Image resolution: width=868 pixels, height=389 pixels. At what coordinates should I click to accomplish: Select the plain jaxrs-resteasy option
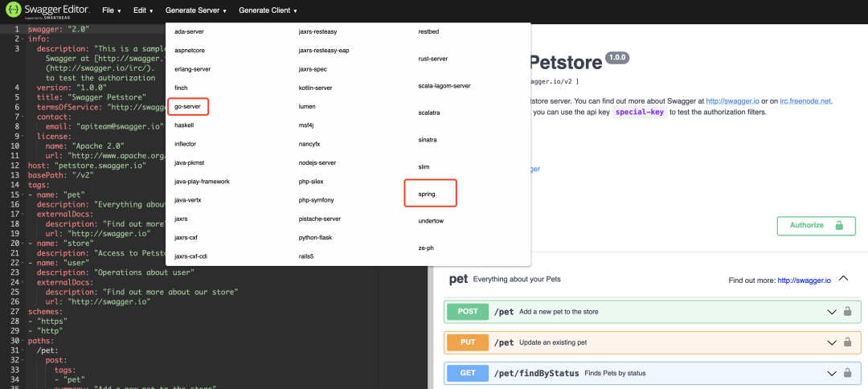pyautogui.click(x=317, y=31)
